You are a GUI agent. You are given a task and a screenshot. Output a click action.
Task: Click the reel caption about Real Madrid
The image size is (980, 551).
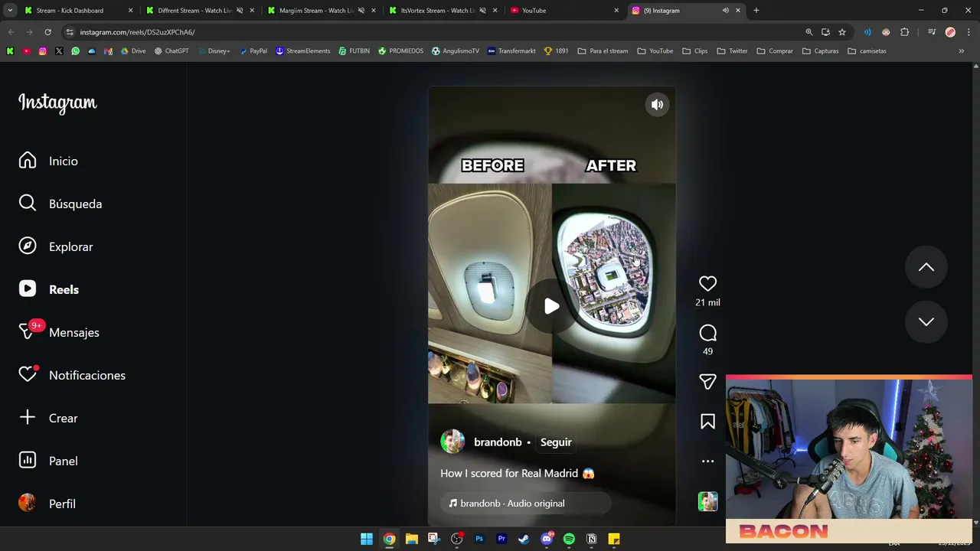click(x=518, y=474)
